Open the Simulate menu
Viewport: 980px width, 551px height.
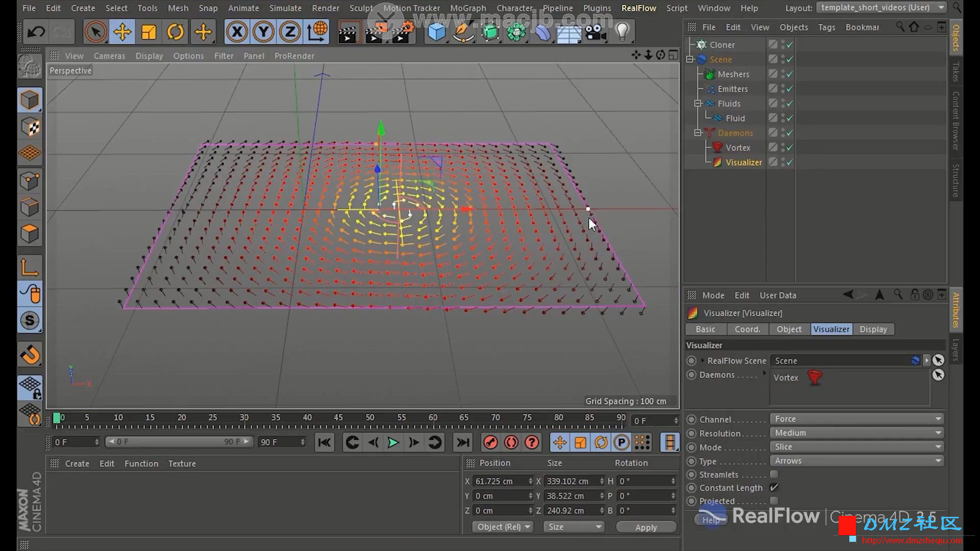285,8
